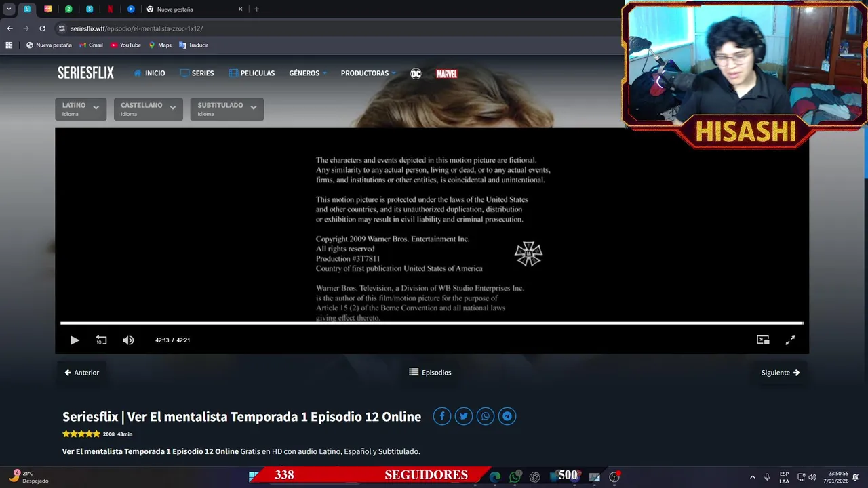Image resolution: width=868 pixels, height=488 pixels.
Task: Switch to the green WhatsApp tab
Action: (68, 9)
